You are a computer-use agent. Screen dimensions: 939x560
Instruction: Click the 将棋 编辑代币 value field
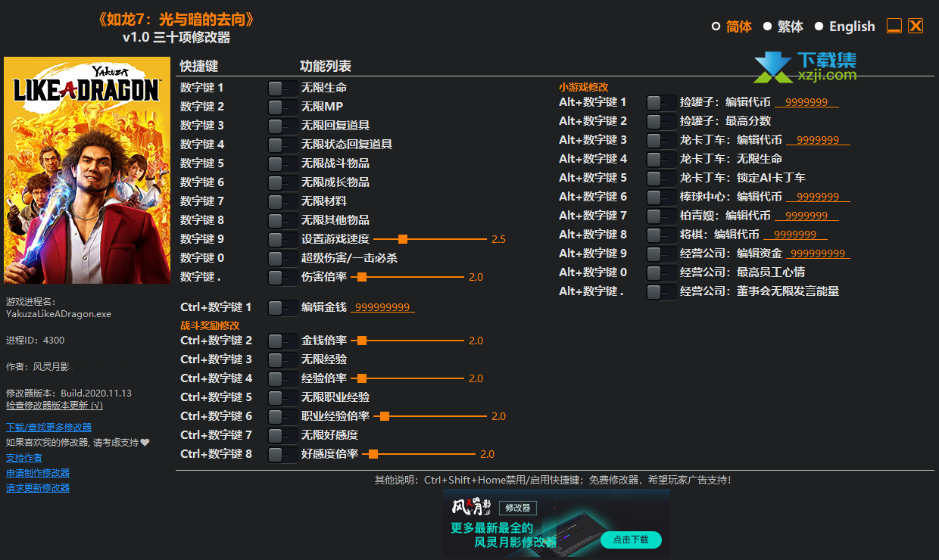point(795,235)
